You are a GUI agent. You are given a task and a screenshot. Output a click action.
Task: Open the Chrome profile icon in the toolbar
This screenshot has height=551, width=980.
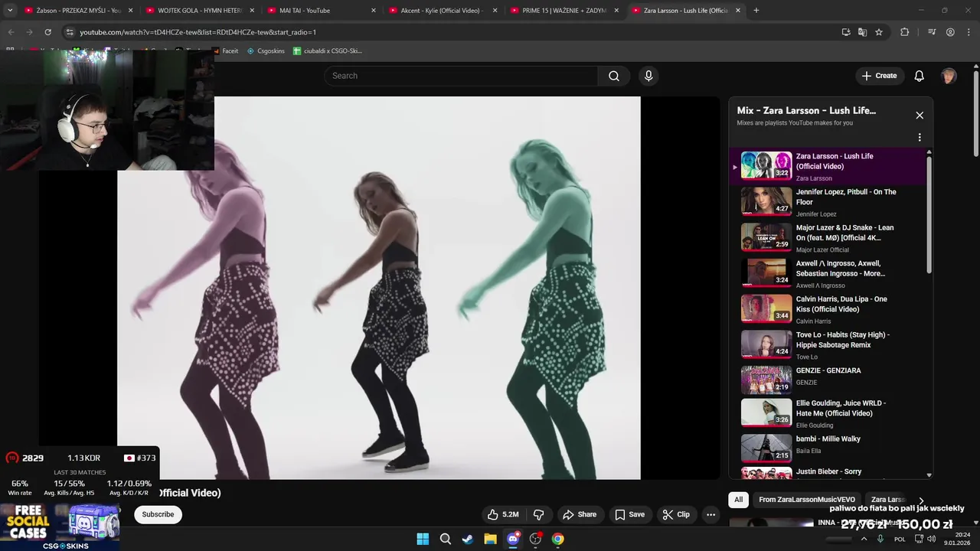(950, 32)
